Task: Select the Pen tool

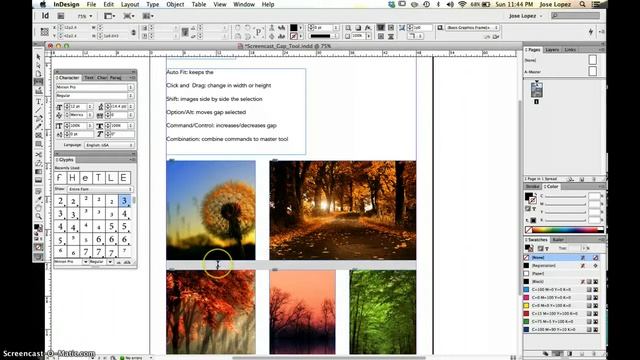Action: [38, 118]
